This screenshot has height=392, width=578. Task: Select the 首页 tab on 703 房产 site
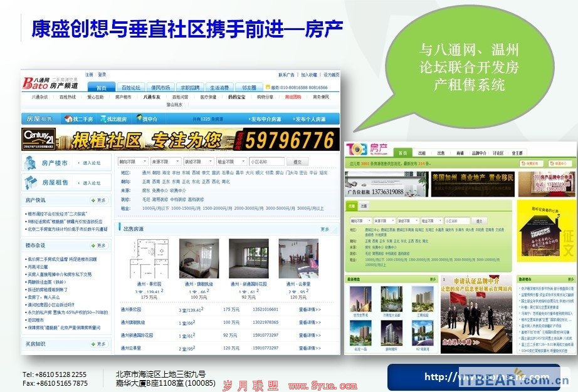coord(403,153)
